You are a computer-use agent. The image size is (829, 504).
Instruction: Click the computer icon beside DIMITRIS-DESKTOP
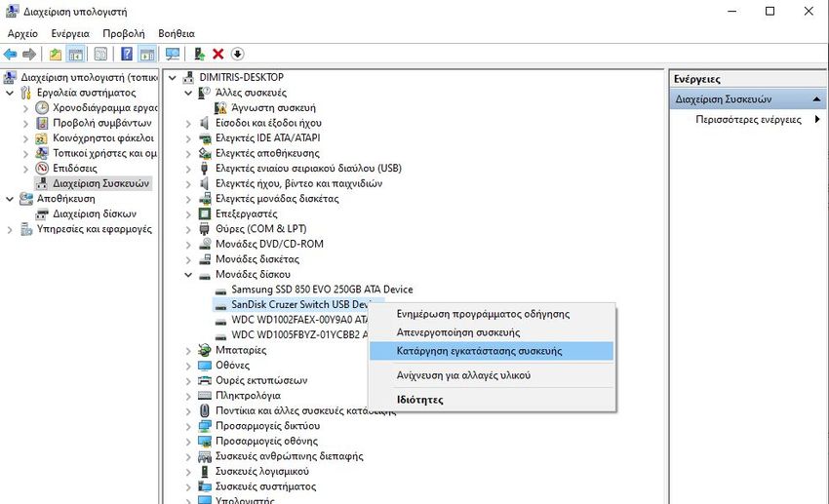pyautogui.click(x=188, y=77)
